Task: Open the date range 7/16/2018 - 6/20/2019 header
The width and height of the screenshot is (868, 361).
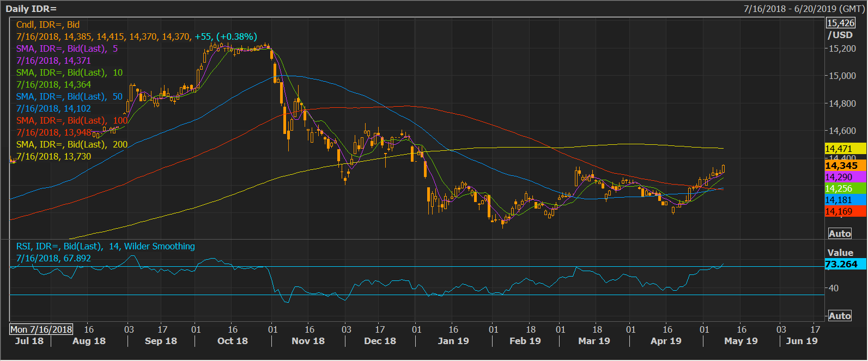Action: click(x=803, y=9)
